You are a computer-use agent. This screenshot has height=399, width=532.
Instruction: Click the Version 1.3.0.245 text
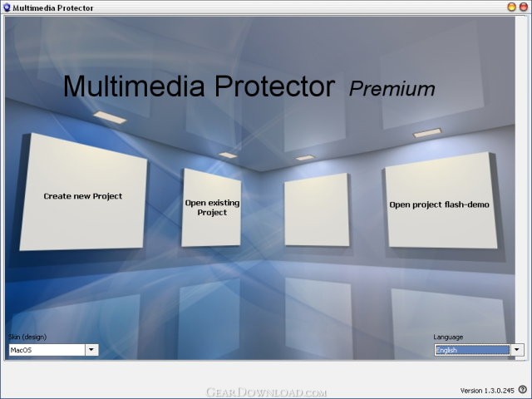pos(487,391)
